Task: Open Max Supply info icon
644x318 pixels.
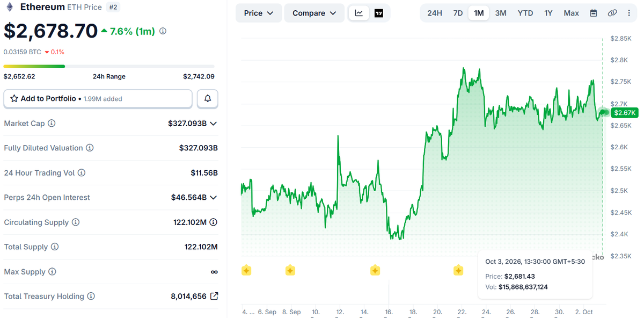Action: (52, 272)
